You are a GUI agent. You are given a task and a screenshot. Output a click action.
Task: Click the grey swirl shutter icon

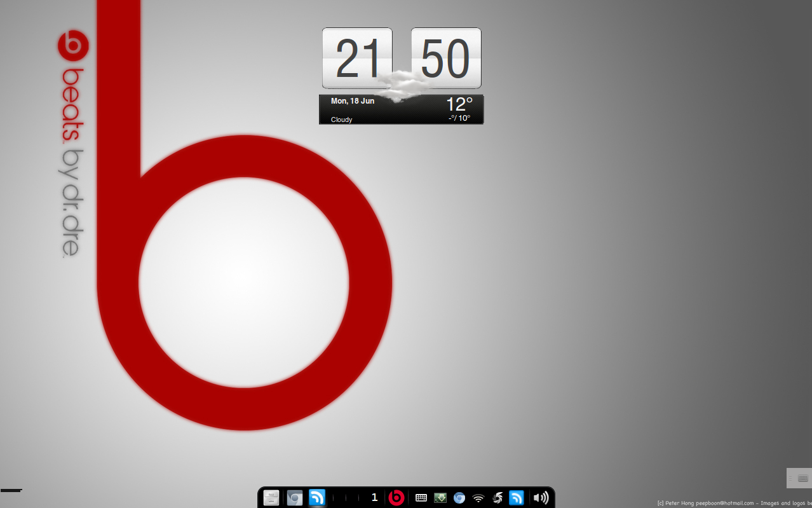pyautogui.click(x=497, y=498)
